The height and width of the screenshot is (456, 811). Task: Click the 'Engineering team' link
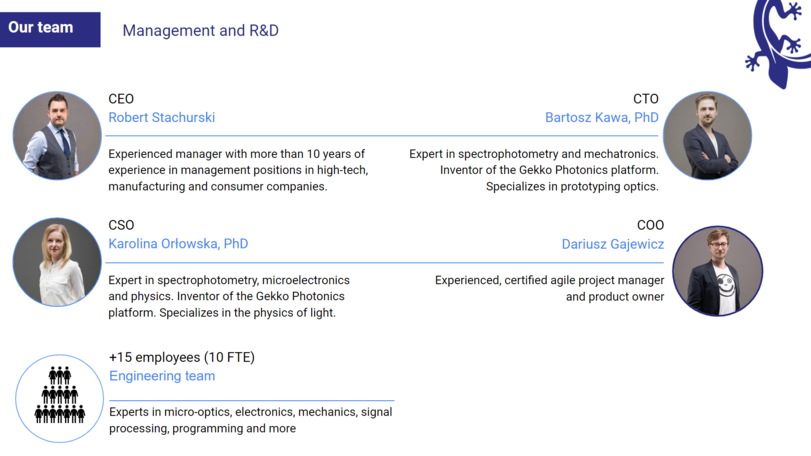pos(162,376)
